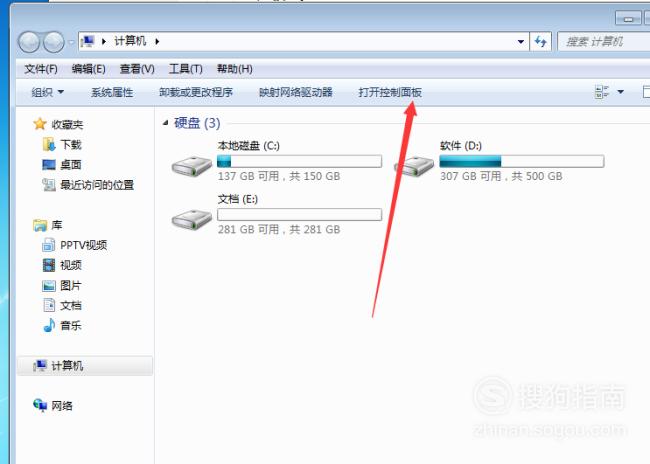Click 卸载或更改程序 button
The image size is (650, 464).
(x=196, y=92)
